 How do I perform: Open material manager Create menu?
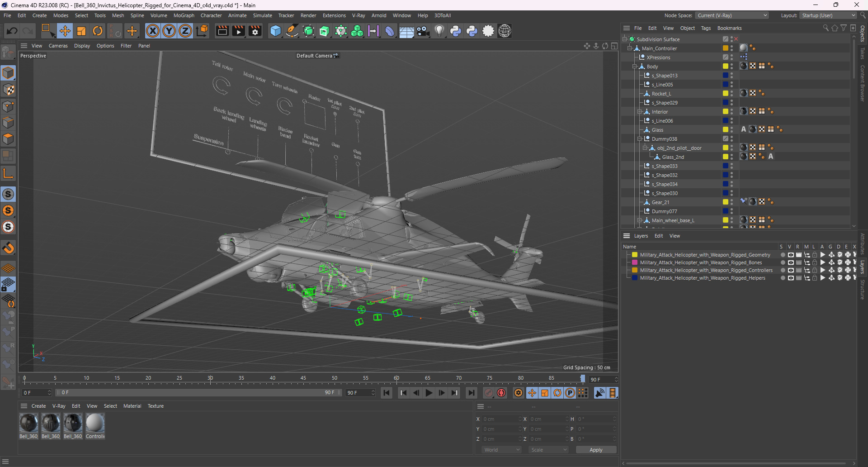[38, 406]
